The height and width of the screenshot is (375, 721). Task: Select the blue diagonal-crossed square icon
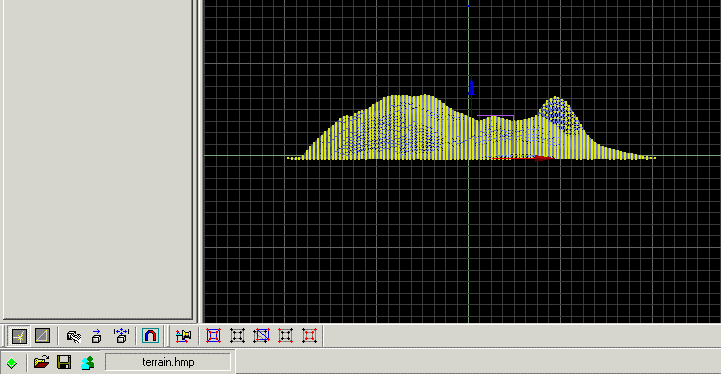coord(261,336)
